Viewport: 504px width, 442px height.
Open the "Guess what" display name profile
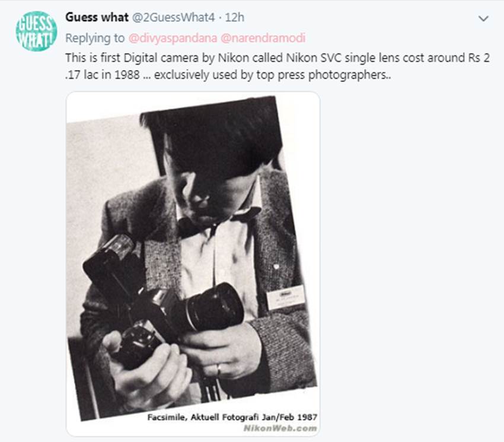(97, 17)
